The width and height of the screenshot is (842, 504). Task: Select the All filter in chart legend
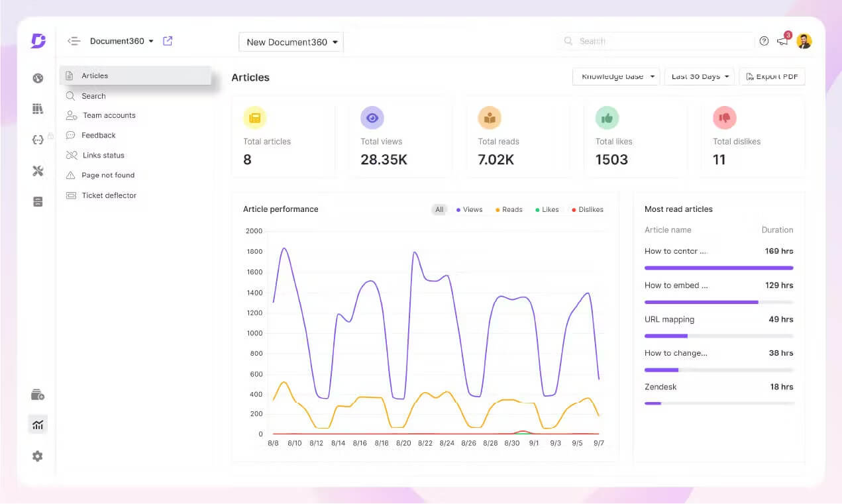tap(439, 209)
